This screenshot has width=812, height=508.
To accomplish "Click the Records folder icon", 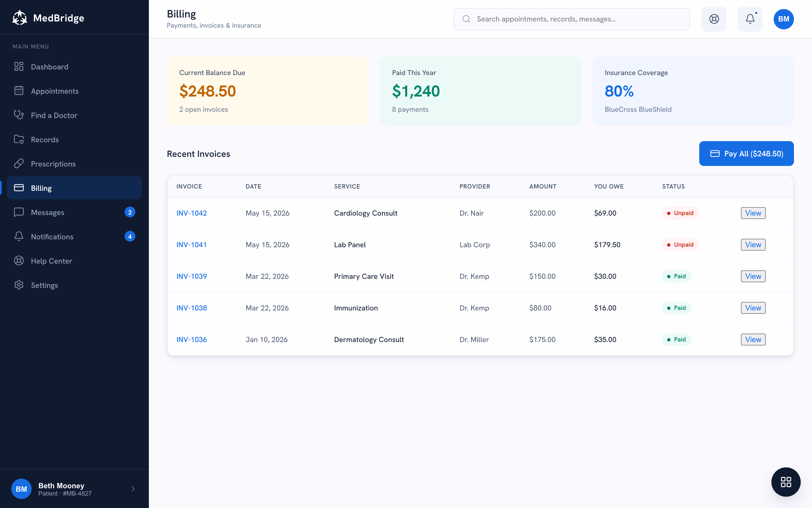I will tap(19, 139).
